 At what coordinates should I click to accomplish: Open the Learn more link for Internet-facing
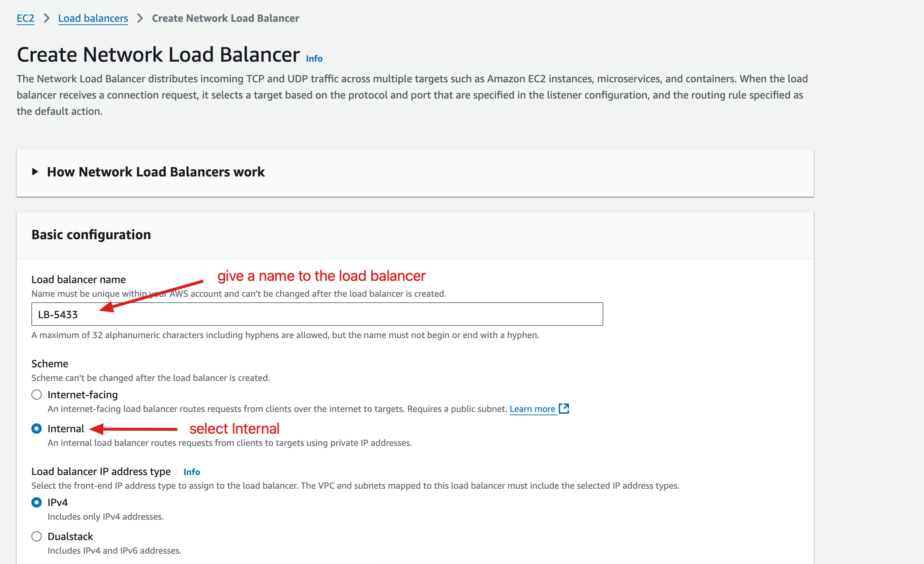click(x=532, y=409)
